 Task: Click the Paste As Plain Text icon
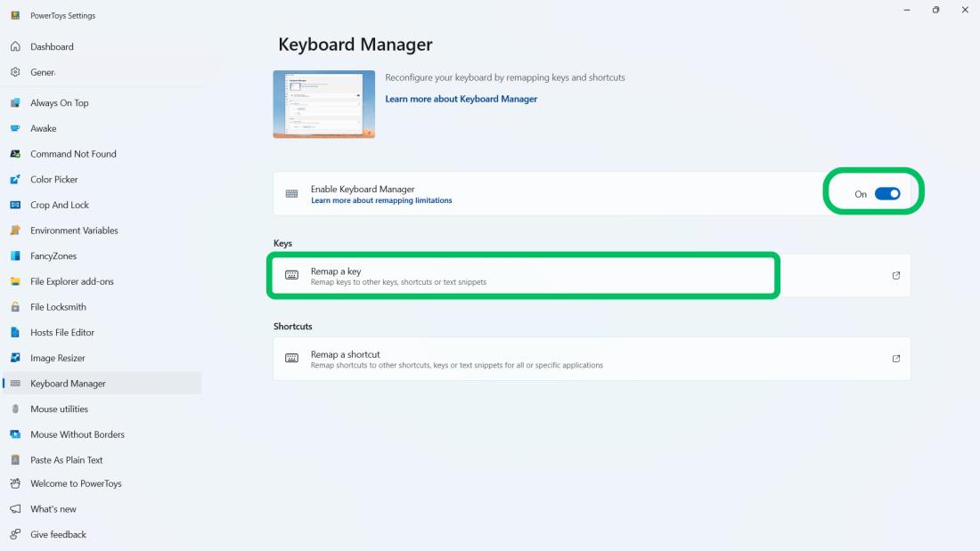pos(16,460)
